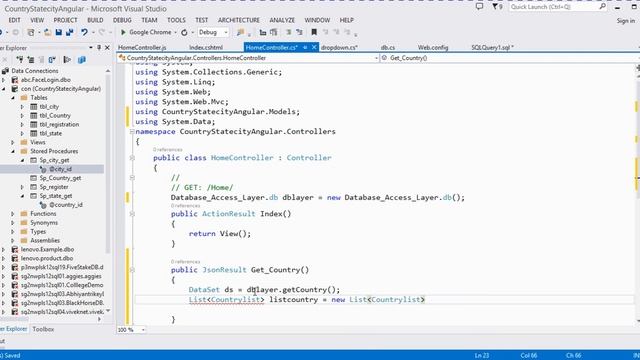Collapse the Index() method outlining box
Viewport: 640px width, 360px height.
click(x=132, y=214)
